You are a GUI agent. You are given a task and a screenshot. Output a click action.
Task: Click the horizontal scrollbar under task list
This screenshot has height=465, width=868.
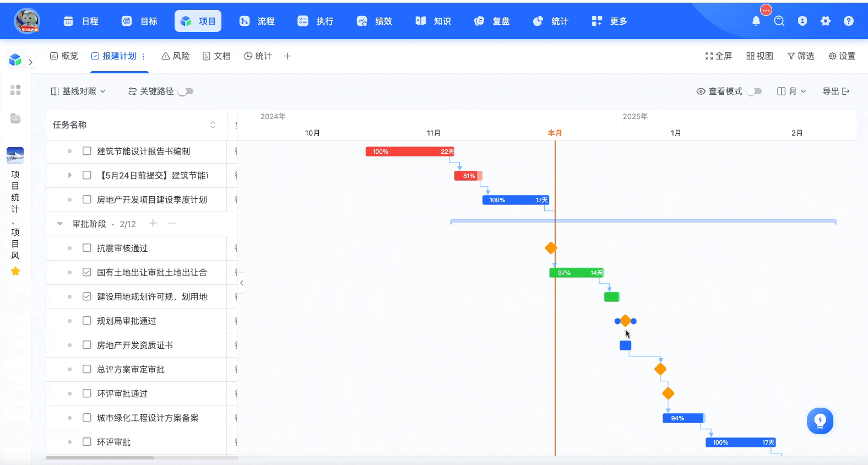click(100, 457)
